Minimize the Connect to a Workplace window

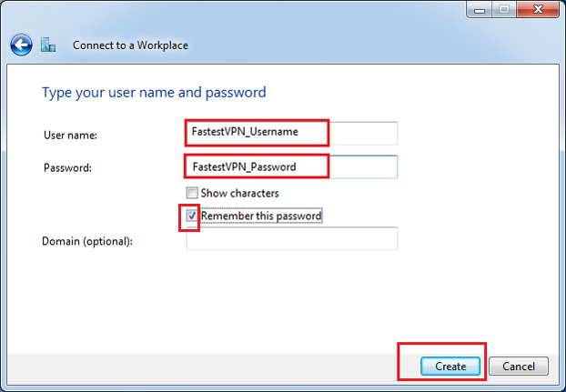480,10
